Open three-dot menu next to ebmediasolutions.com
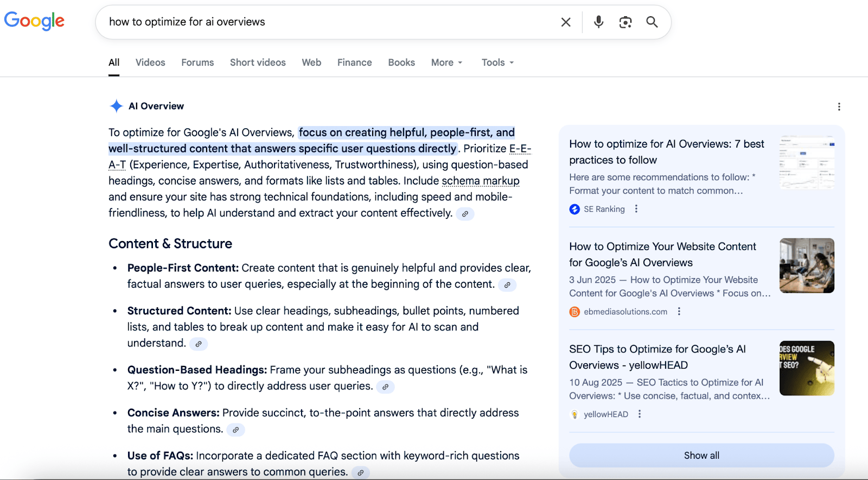Viewport: 868px width, 480px height. tap(679, 312)
